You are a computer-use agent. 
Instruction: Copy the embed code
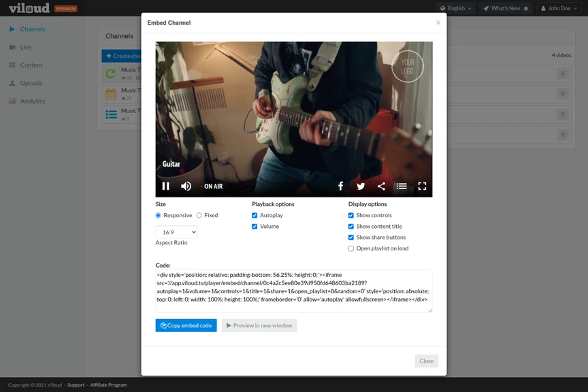click(x=185, y=325)
